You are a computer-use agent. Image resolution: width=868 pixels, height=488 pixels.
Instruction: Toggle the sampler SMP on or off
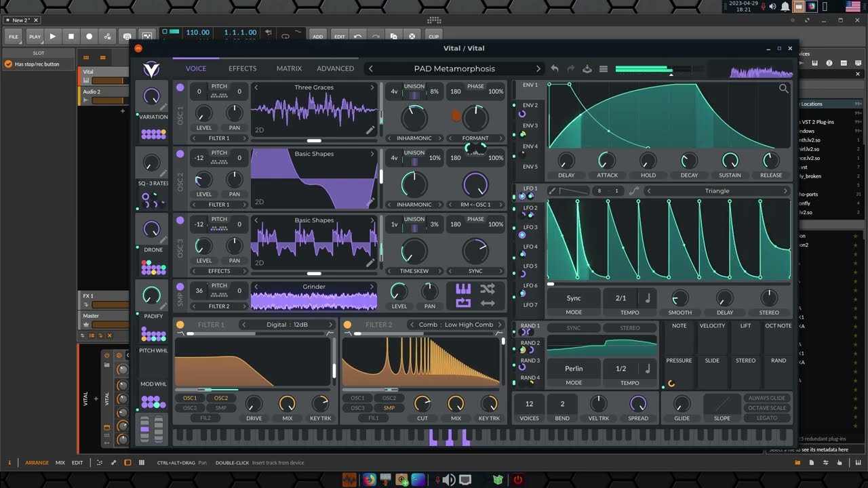[x=180, y=287]
